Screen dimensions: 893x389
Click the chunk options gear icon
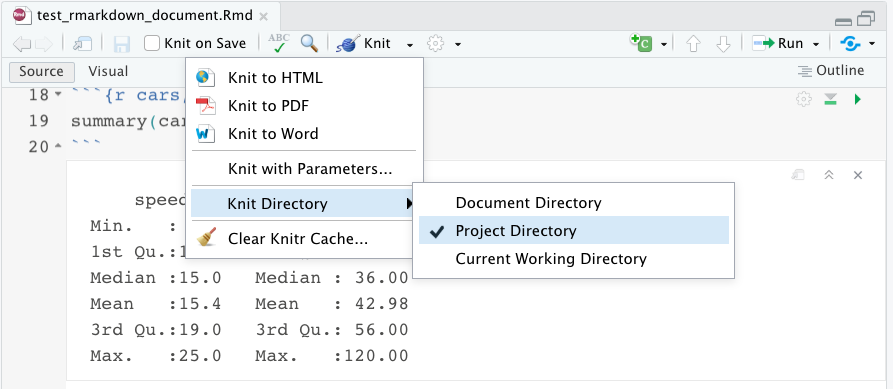(x=803, y=100)
